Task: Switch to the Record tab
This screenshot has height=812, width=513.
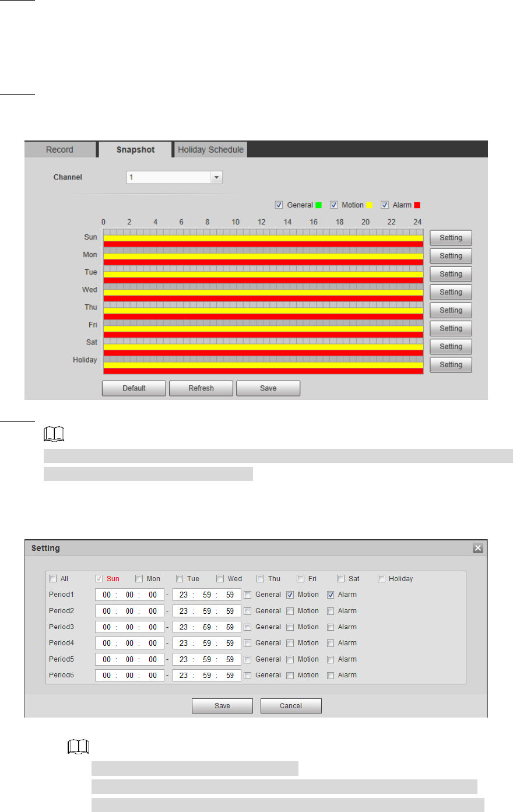Action: click(x=59, y=150)
